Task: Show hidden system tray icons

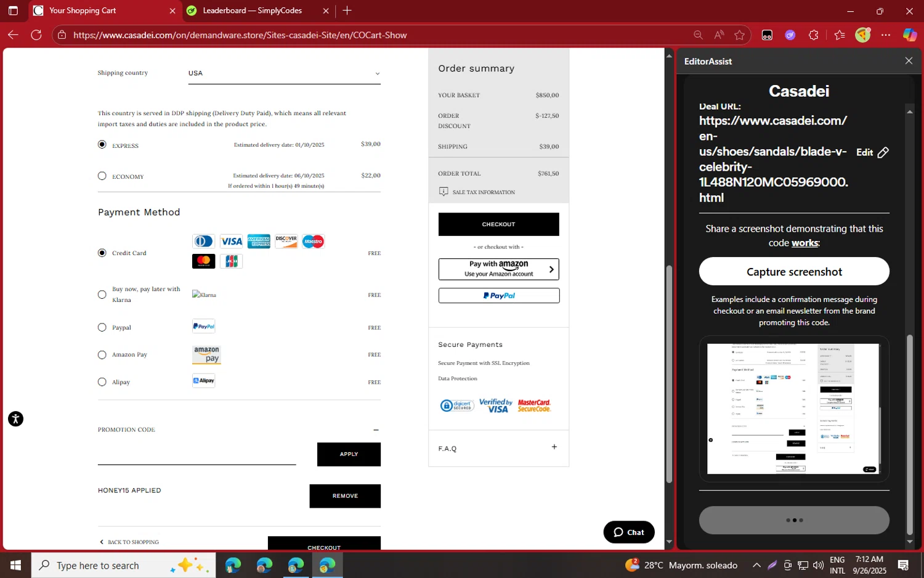Action: [756, 565]
